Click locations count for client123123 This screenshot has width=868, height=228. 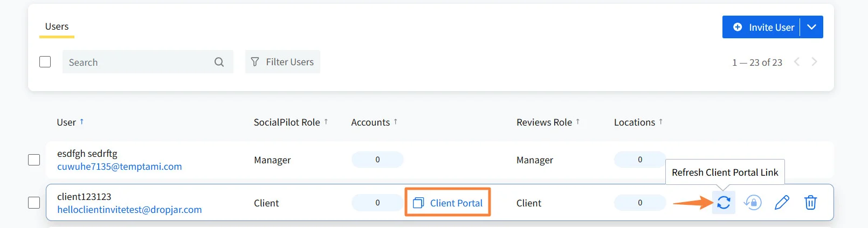(x=640, y=203)
